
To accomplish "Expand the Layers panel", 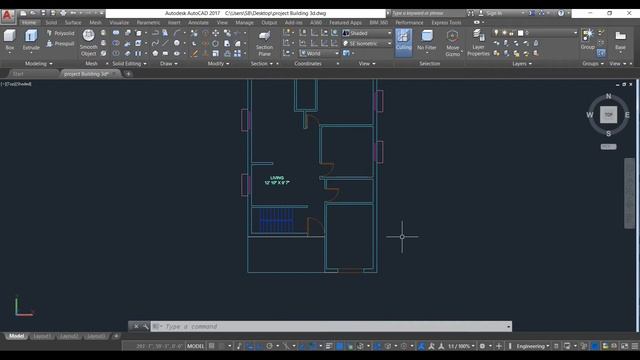I will [x=522, y=64].
